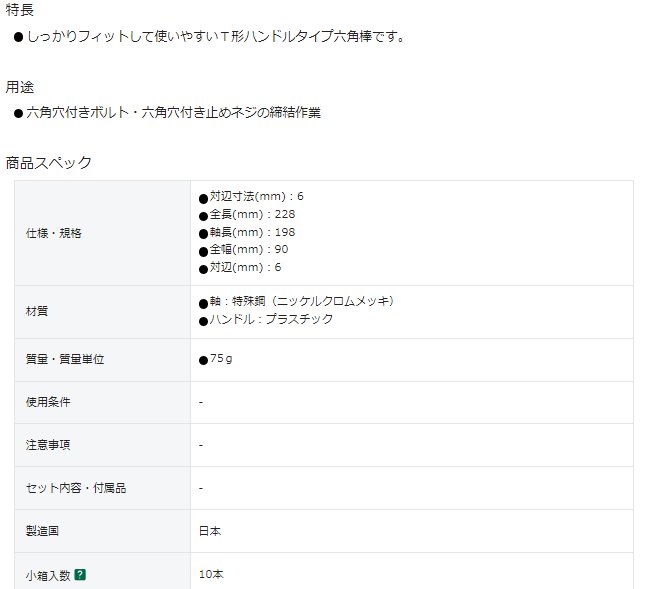Select the 仕様・規格 row label
662x589 pixels.
click(54, 233)
